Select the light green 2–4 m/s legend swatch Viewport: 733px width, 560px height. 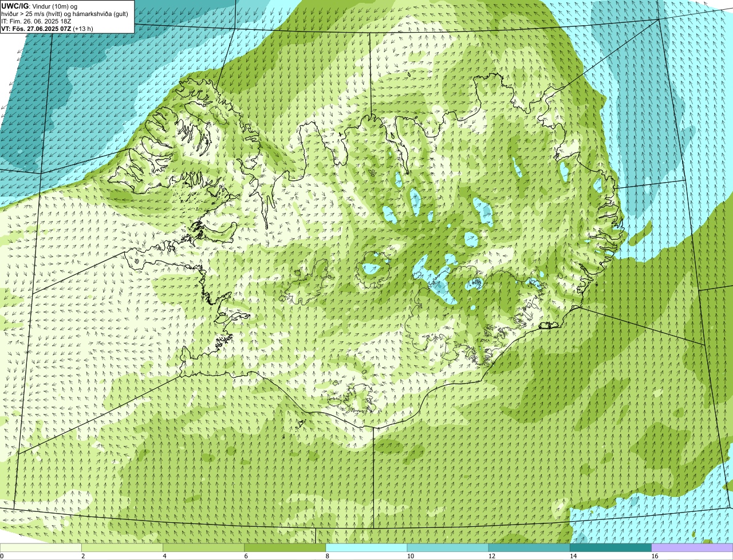coord(122,547)
